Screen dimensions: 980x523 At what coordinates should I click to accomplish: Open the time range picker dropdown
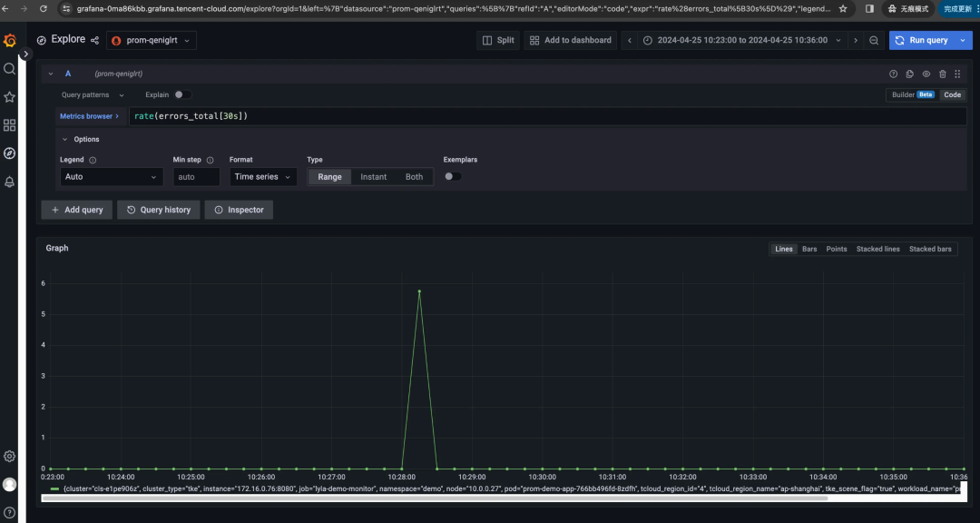coord(742,40)
